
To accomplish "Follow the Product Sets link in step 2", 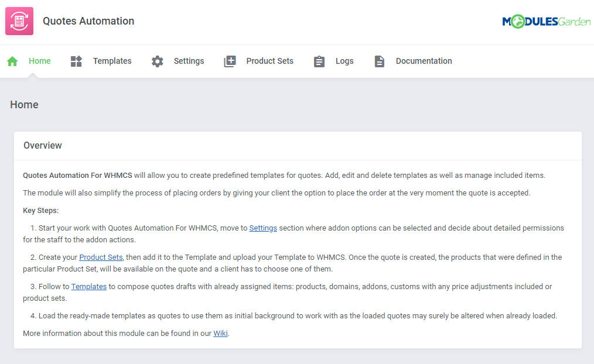I will 101,257.
